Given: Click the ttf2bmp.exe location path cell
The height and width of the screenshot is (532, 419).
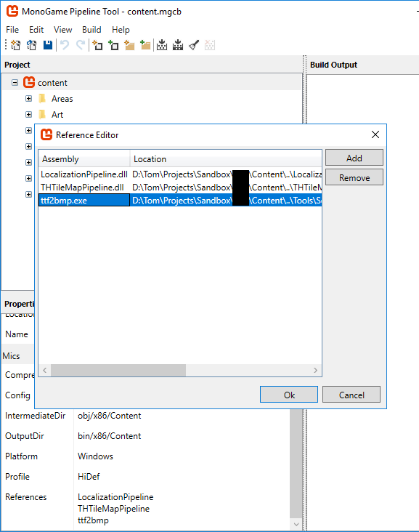Looking at the screenshot, I should (x=226, y=200).
